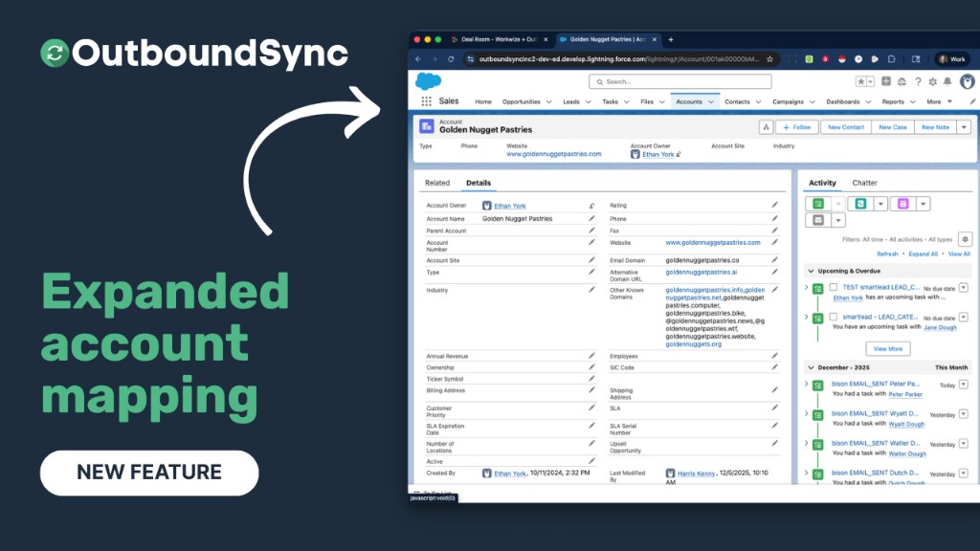The width and height of the screenshot is (980, 551).
Task: Open Salesforce Help using the question mark icon
Action: click(x=919, y=81)
